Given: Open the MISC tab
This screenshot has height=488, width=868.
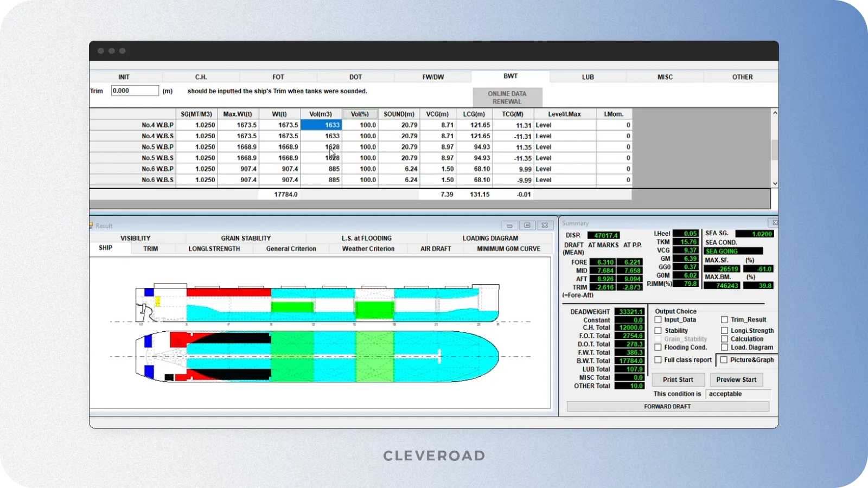Looking at the screenshot, I should (665, 77).
